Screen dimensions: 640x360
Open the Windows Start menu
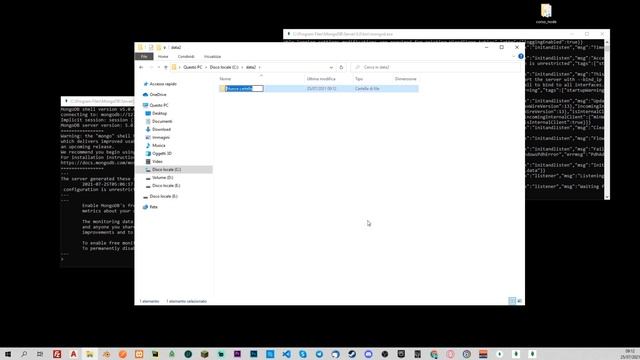coord(8,354)
